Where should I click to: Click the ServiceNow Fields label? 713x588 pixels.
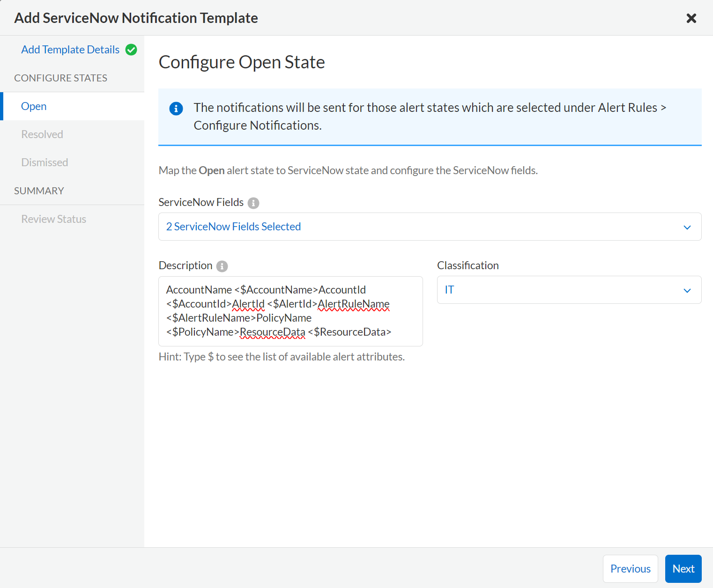[201, 202]
